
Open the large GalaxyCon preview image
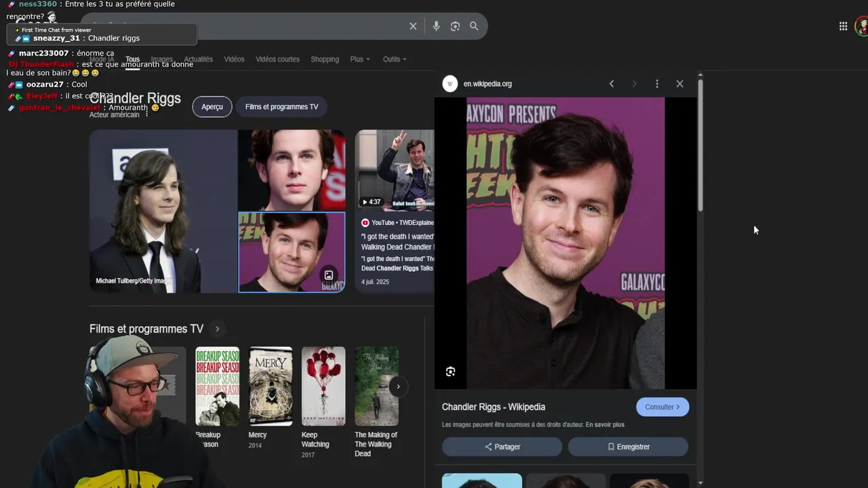566,243
